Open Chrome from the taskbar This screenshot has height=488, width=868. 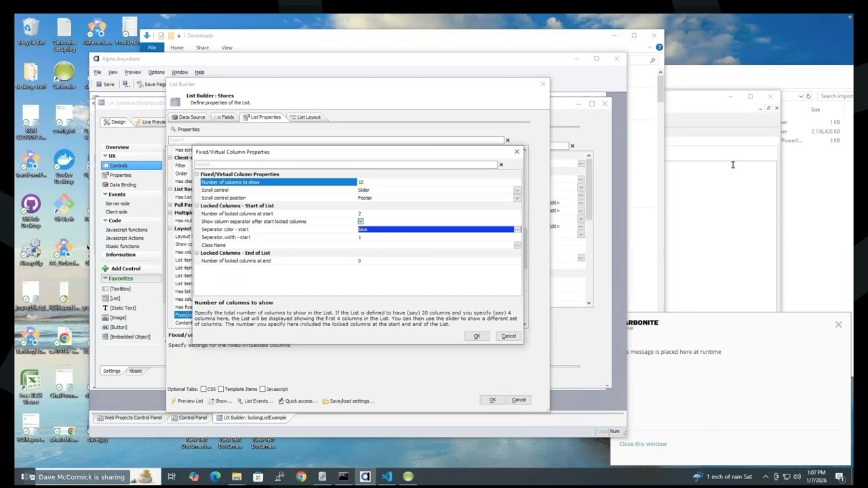click(301, 476)
